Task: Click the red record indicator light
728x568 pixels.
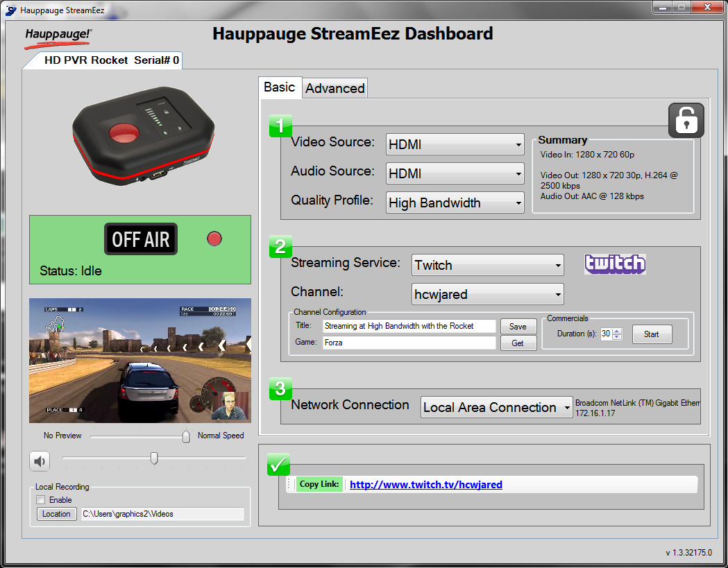Action: point(214,239)
